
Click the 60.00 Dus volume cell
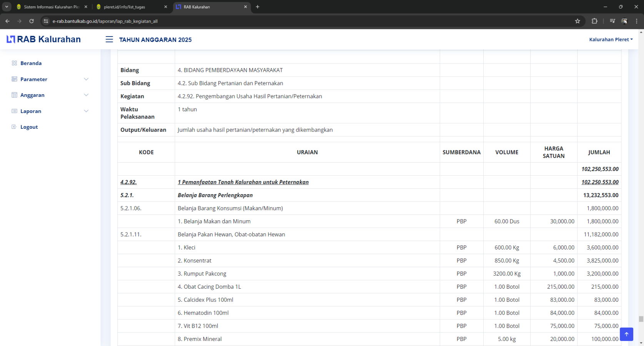coord(507,221)
